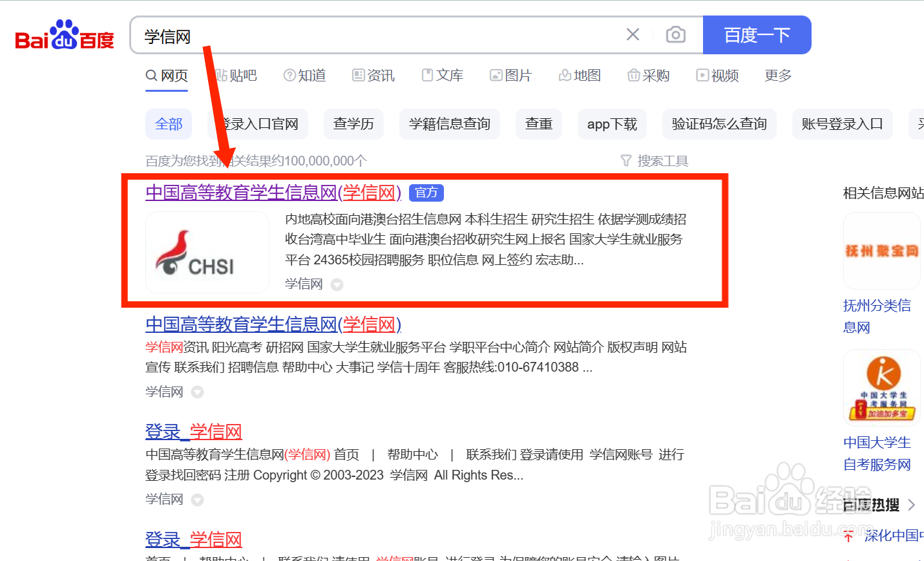Open the 采购 tab

coord(649,76)
